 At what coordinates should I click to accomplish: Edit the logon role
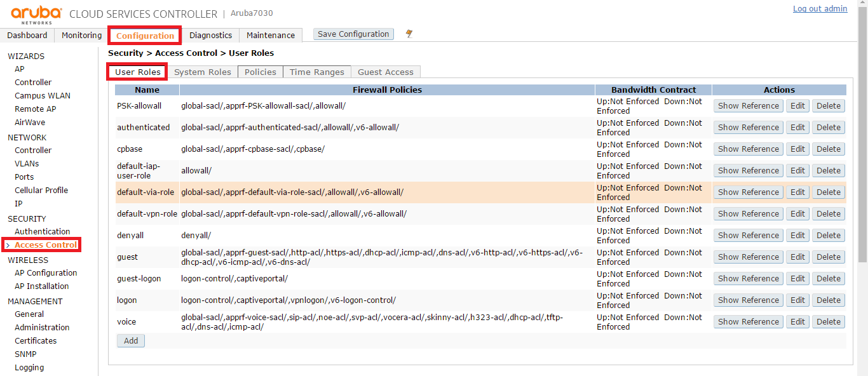click(797, 300)
